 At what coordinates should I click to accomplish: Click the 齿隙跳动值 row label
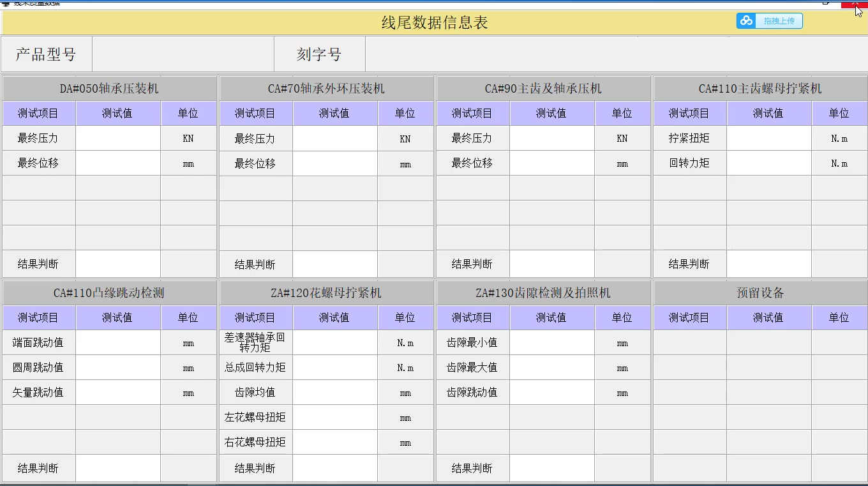pos(472,392)
